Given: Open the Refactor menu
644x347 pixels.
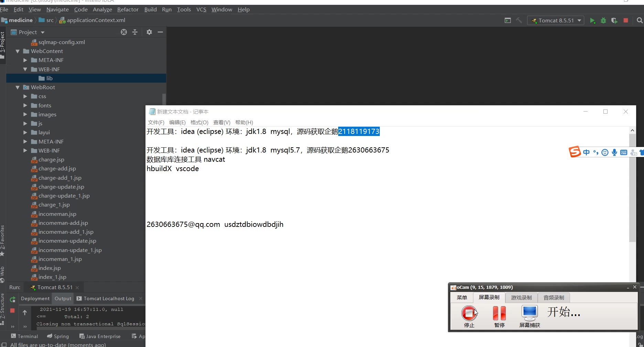Looking at the screenshot, I should [128, 10].
